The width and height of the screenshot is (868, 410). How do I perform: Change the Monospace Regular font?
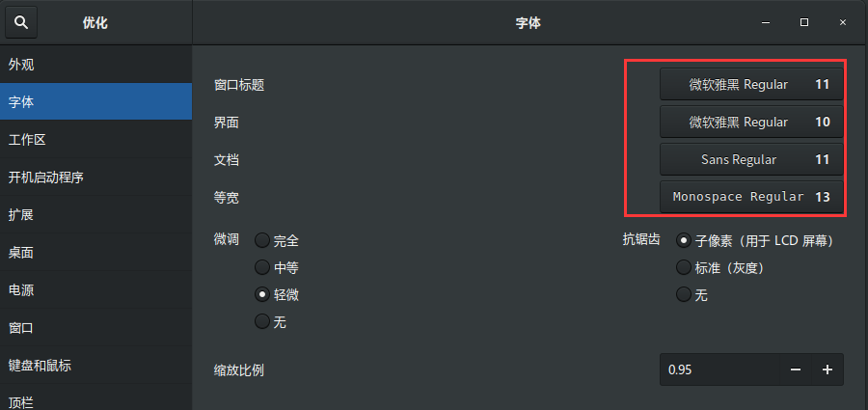pos(751,196)
